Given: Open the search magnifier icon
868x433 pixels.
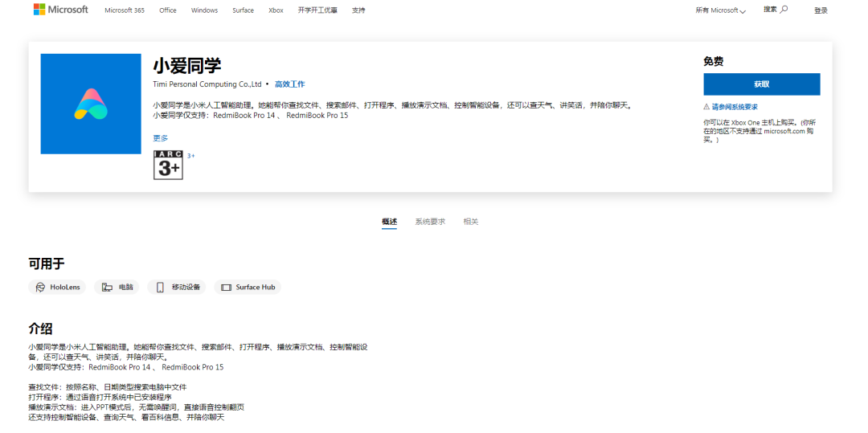Looking at the screenshot, I should 784,9.
